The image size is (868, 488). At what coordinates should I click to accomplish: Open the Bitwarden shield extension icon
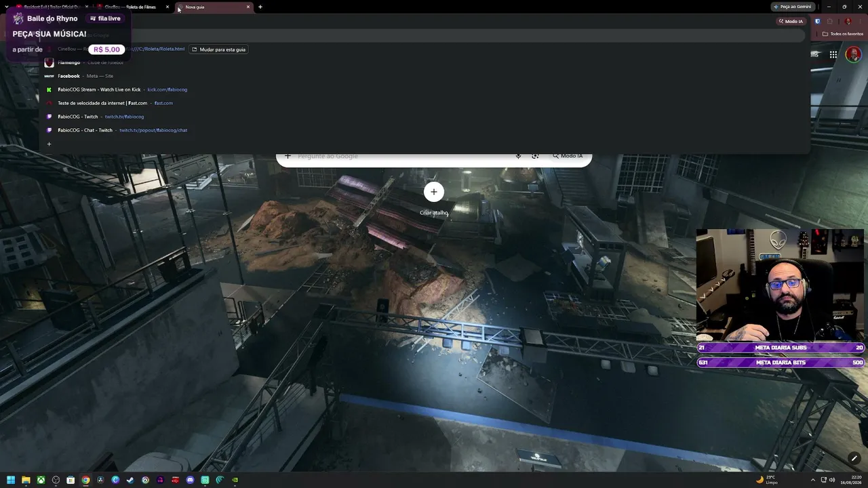pos(817,21)
